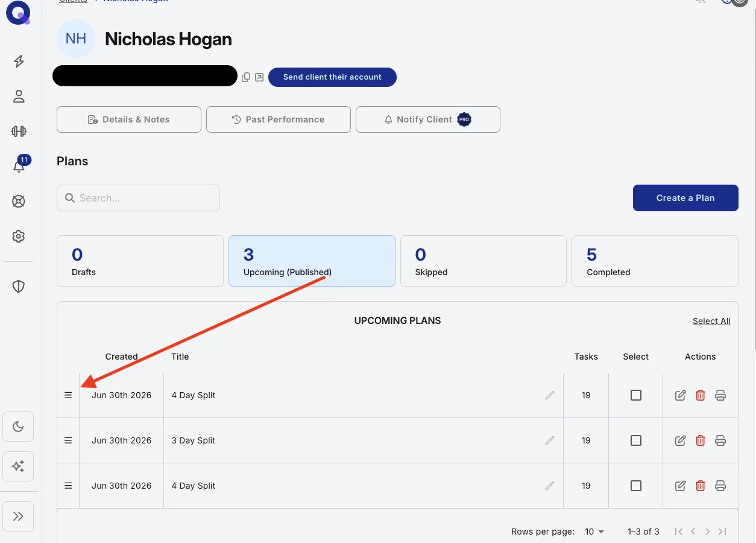Viewport: 756px width, 543px height.
Task: Jump to the first page of plans
Action: [679, 532]
